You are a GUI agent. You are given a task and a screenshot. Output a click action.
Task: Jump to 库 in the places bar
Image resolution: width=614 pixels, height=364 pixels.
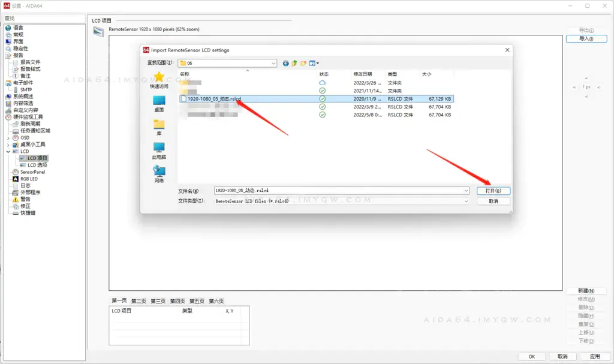(159, 127)
